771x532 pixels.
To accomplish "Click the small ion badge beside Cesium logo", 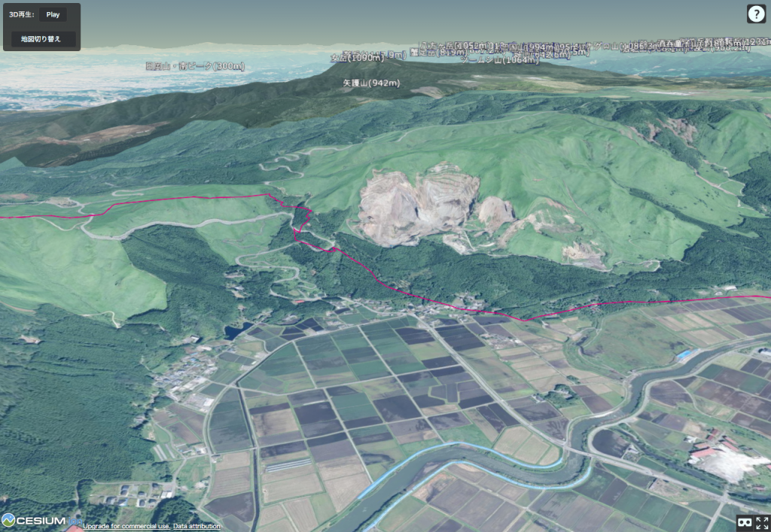I will click(74, 521).
